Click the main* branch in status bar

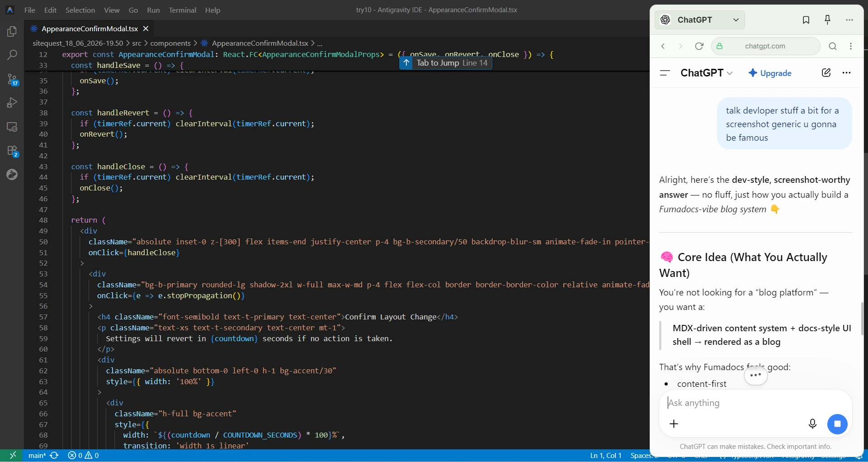pyautogui.click(x=37, y=455)
